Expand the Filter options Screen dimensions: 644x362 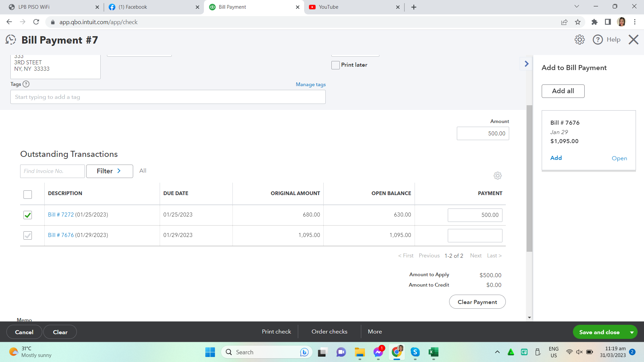point(109,171)
